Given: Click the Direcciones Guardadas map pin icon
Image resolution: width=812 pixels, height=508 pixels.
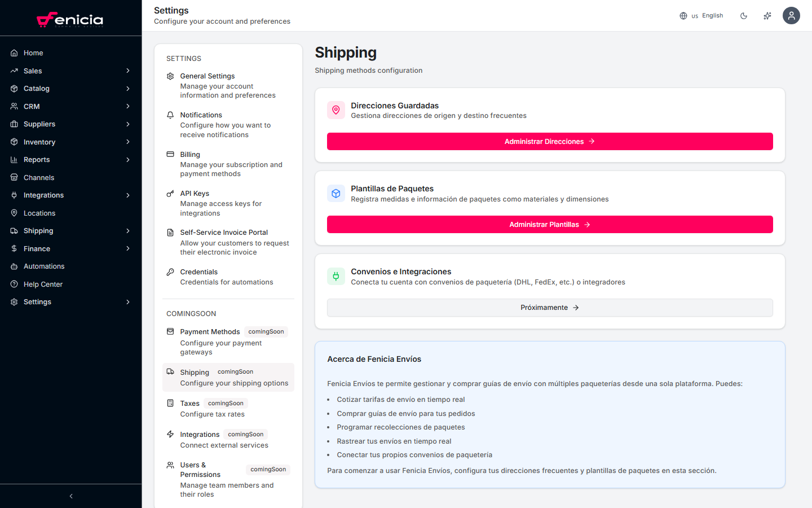Looking at the screenshot, I should pyautogui.click(x=336, y=110).
